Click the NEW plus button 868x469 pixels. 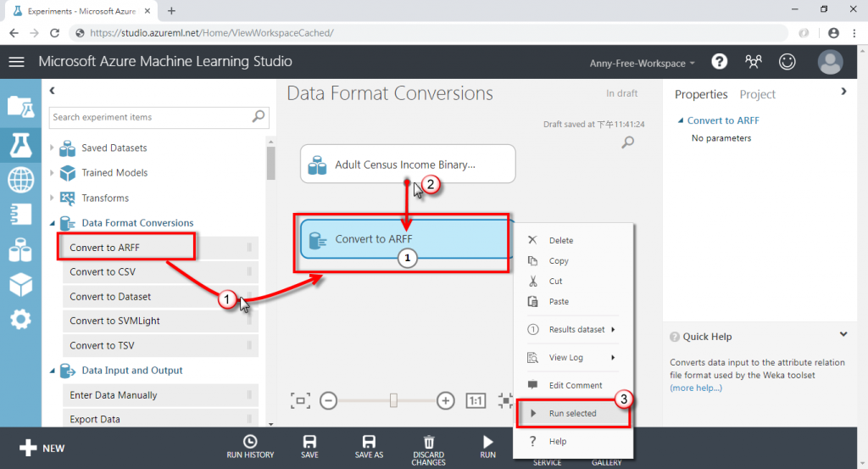[x=42, y=448]
